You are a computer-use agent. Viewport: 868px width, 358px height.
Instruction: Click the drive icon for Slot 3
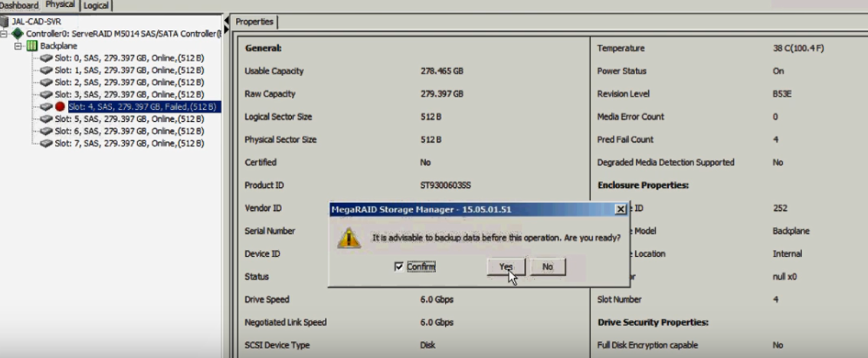pos(47,95)
